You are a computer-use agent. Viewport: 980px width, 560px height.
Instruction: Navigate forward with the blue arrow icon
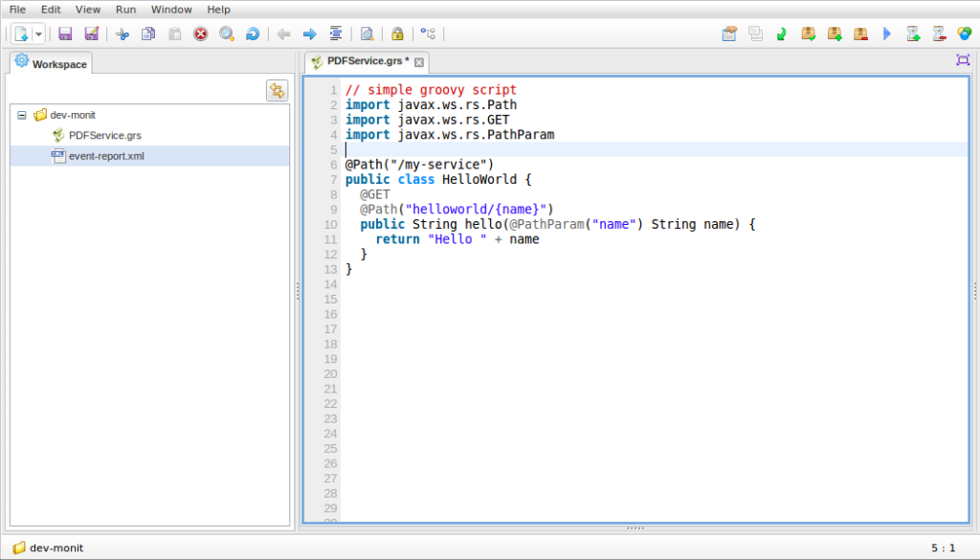308,33
